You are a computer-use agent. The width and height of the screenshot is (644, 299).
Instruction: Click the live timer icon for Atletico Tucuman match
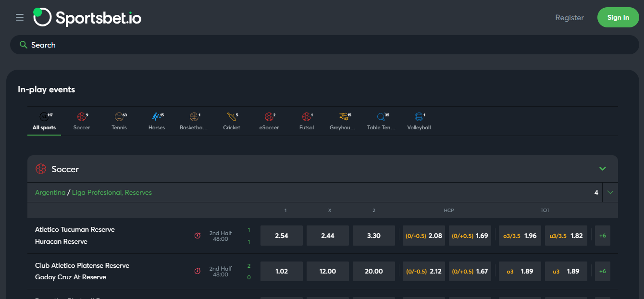coord(197,236)
